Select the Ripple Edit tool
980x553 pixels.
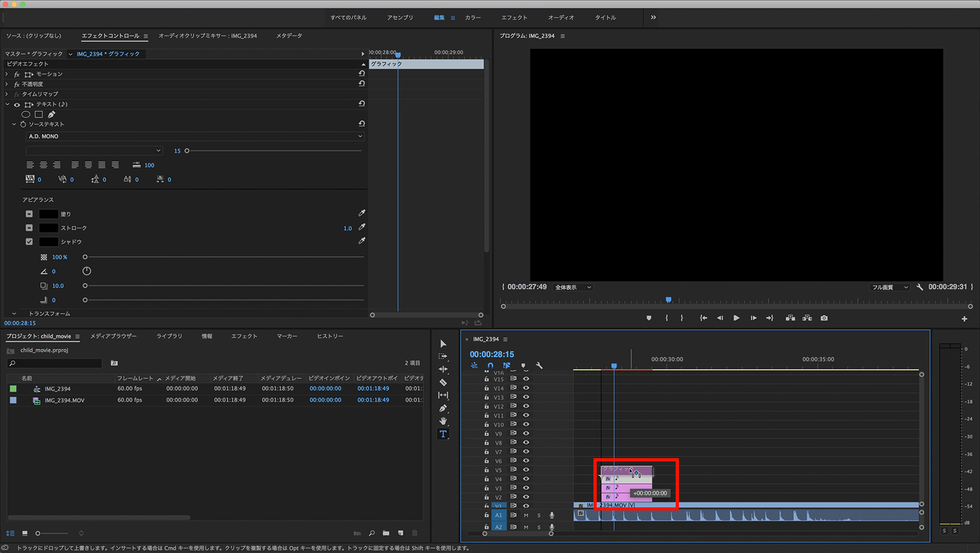(x=443, y=369)
